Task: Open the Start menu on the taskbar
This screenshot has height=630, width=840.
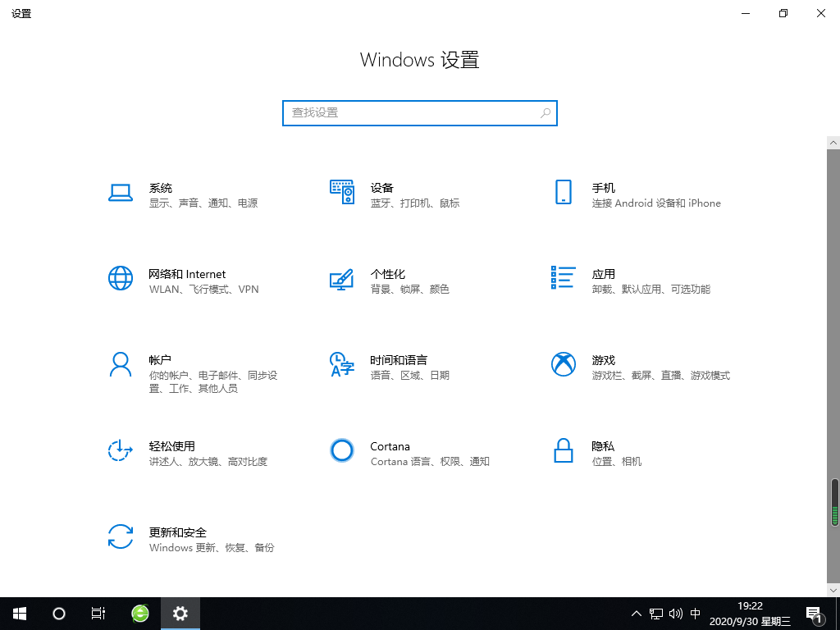Action: tap(19, 613)
